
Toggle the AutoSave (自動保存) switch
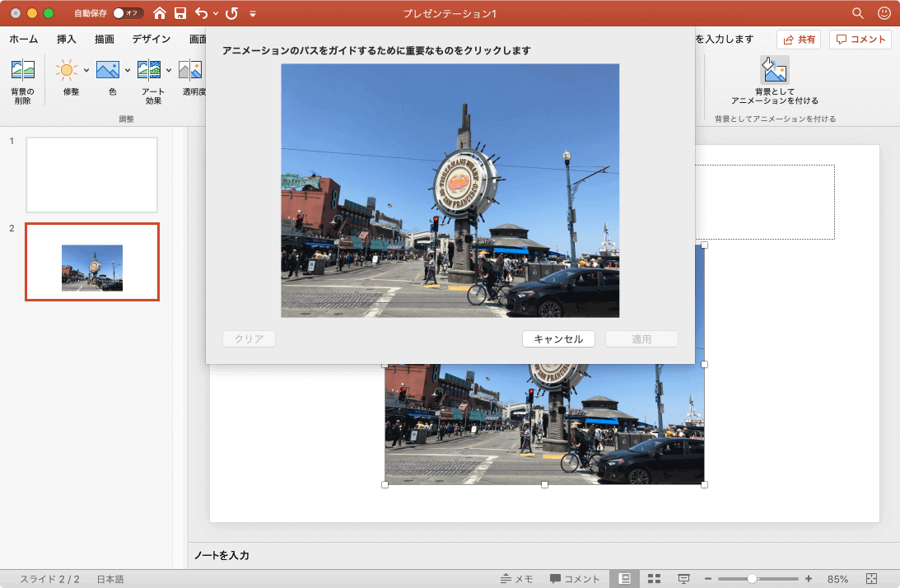click(128, 13)
